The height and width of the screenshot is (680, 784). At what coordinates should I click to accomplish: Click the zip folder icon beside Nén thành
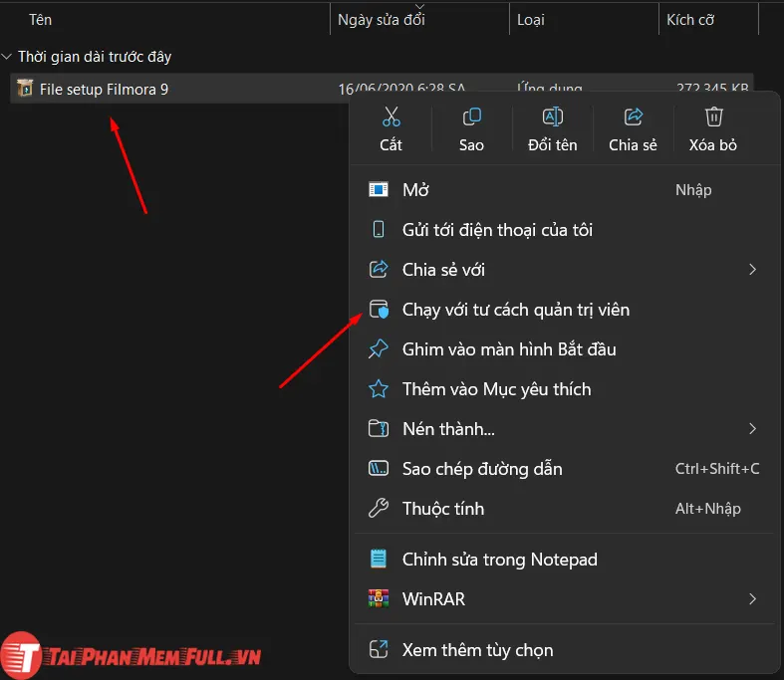coord(379,429)
